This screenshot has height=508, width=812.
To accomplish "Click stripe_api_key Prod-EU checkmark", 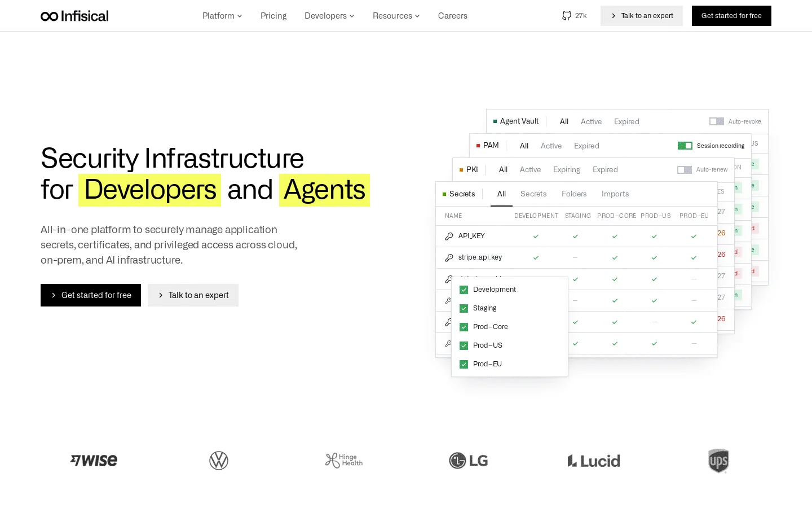I will (x=694, y=258).
